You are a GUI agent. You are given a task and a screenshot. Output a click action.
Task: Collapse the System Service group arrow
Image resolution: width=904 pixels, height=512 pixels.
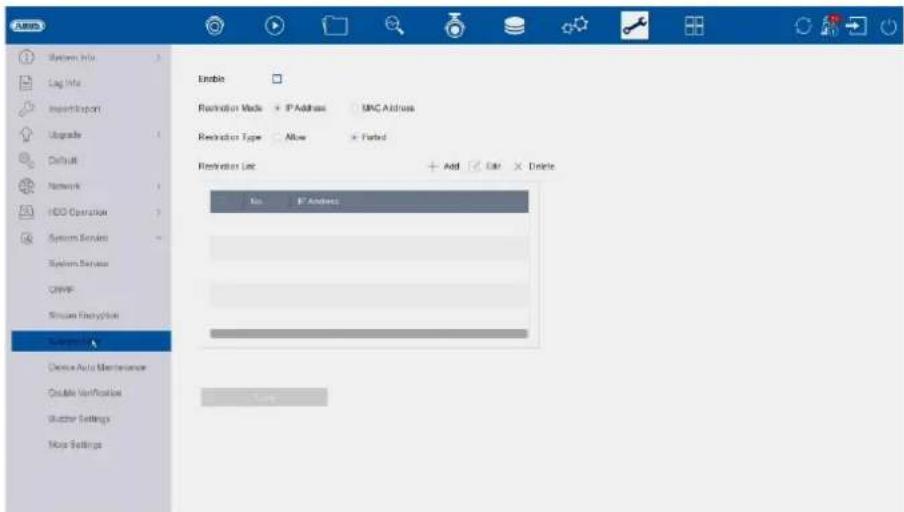(158, 238)
